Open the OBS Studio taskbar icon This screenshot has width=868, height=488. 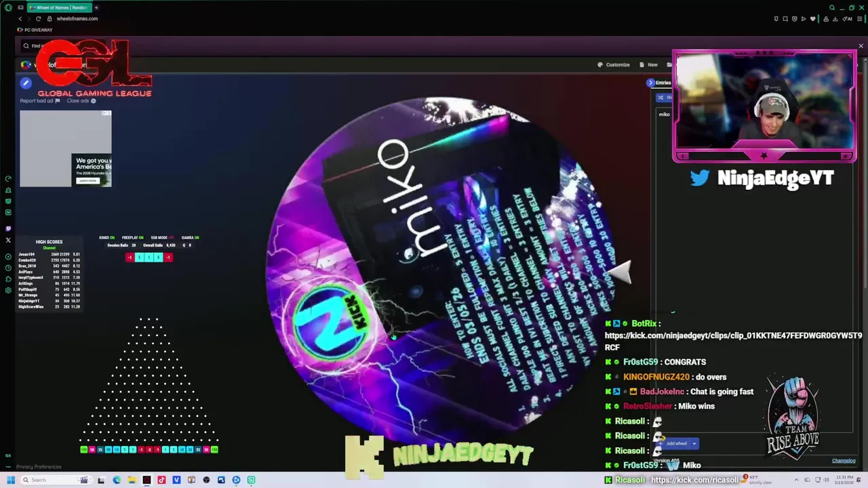coord(206,480)
